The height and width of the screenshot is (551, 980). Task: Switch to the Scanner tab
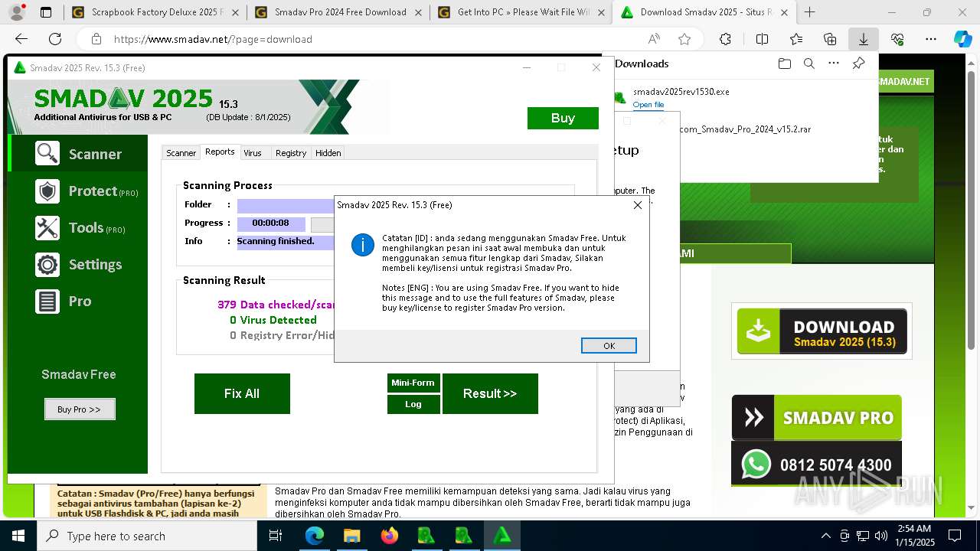tap(181, 153)
